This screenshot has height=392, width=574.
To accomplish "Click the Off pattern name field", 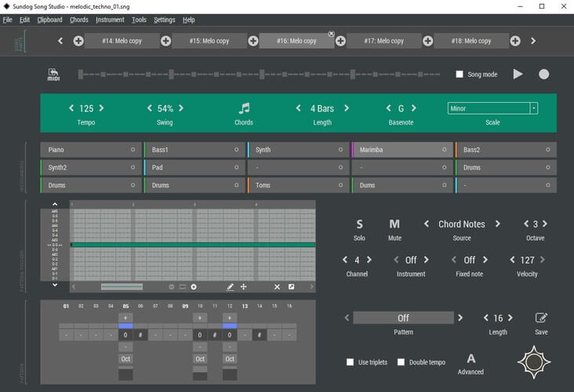I will coord(403,318).
